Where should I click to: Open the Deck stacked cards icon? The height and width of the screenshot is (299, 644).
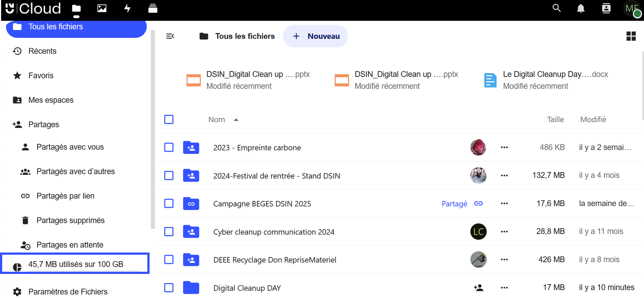[x=153, y=9]
